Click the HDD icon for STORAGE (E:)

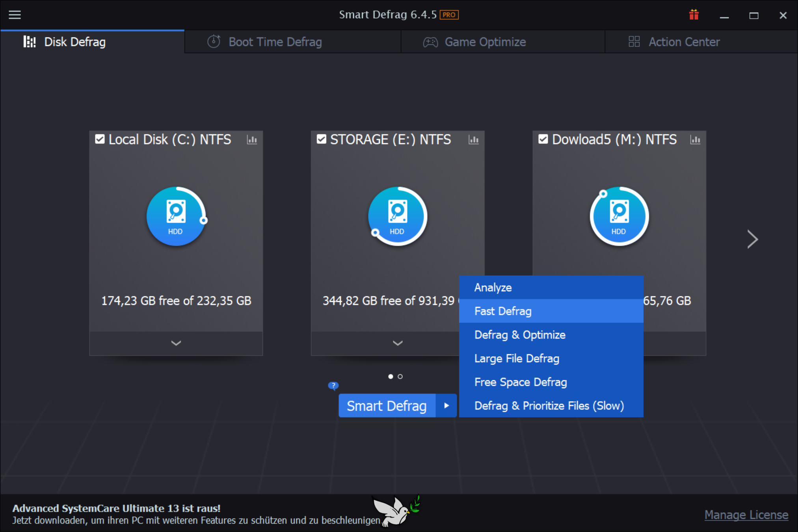pos(398,216)
